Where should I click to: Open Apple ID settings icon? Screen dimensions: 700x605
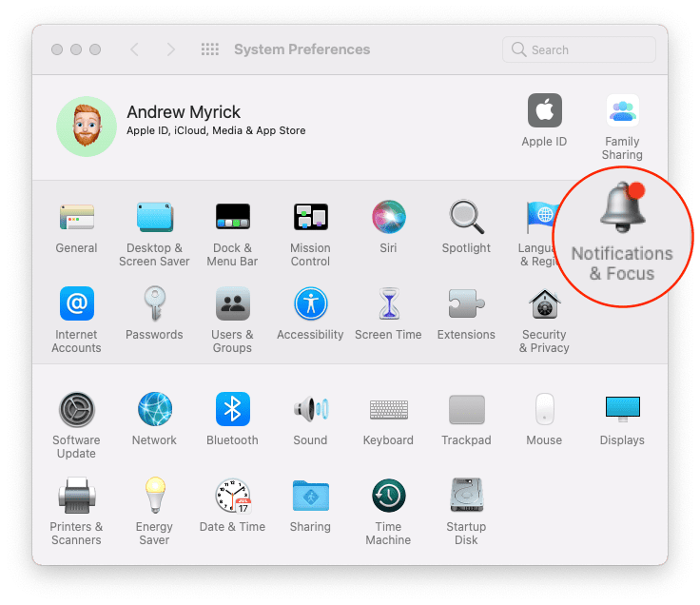point(545,110)
